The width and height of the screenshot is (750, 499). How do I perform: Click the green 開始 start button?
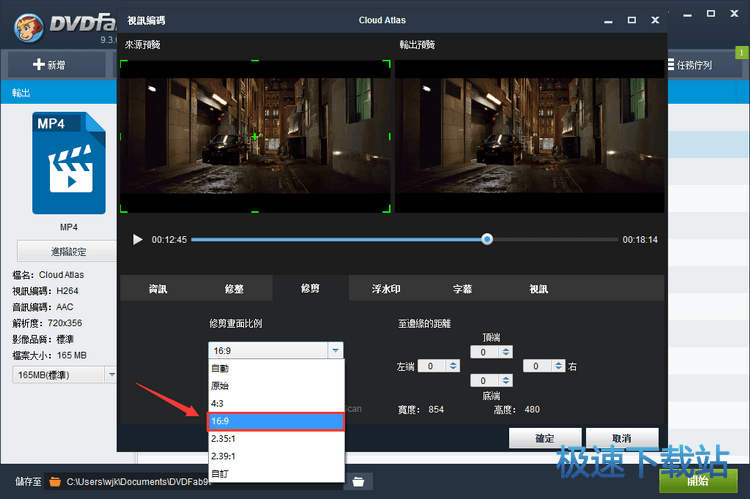click(x=698, y=481)
